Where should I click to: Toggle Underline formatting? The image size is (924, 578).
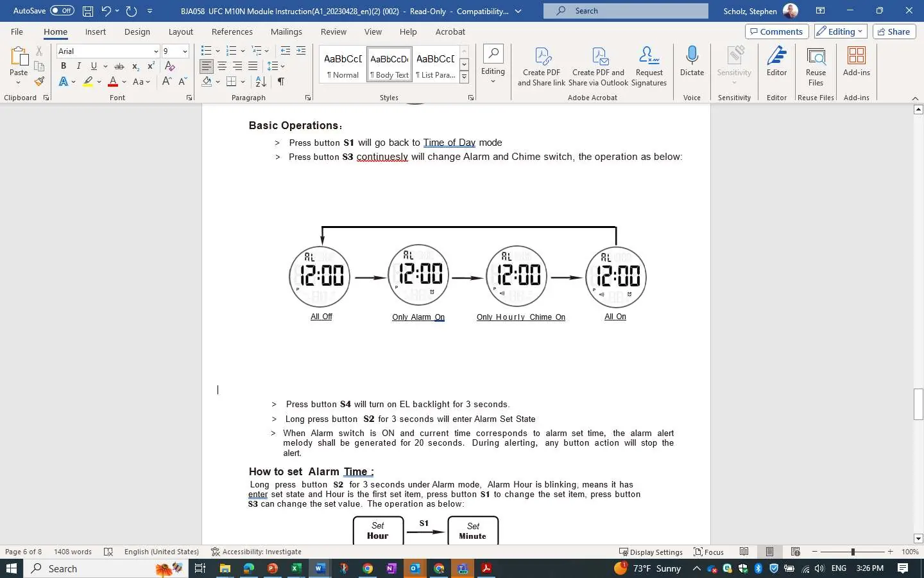tap(94, 66)
